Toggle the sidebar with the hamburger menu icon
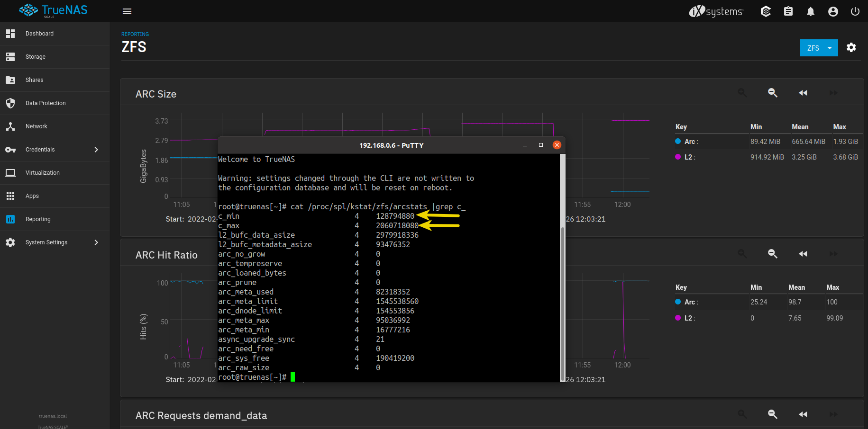Viewport: 868px width, 429px height. click(x=127, y=11)
